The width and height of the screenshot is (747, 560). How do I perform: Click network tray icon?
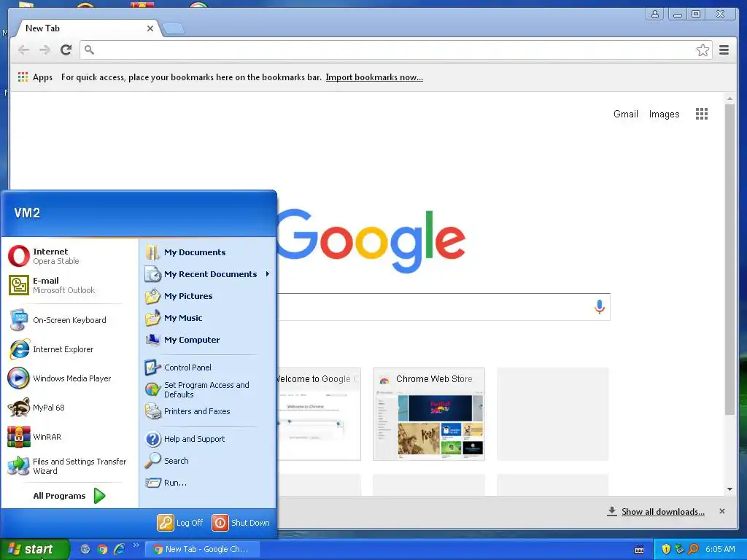[x=679, y=549]
